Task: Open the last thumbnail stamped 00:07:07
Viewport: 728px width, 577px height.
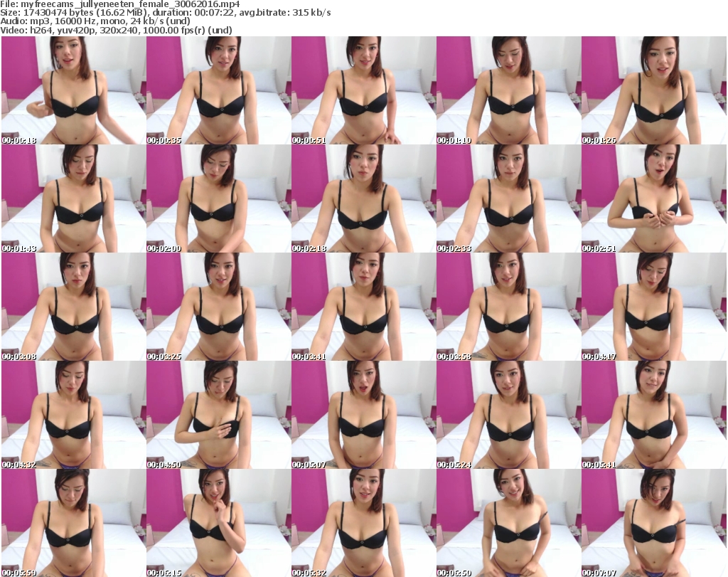Action: click(653, 523)
